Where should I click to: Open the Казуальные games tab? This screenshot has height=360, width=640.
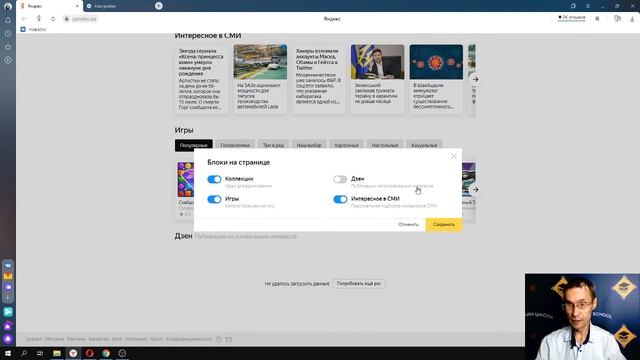(x=424, y=145)
